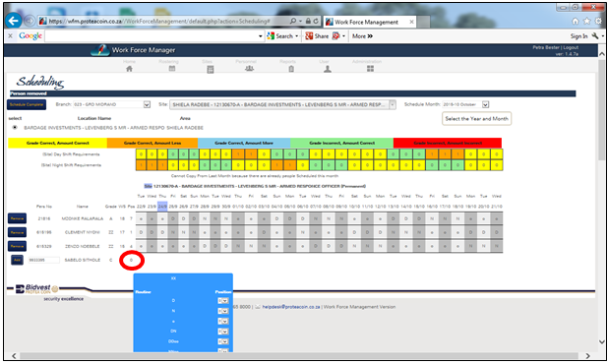Open the position dropdown for routine D

[x=223, y=300]
